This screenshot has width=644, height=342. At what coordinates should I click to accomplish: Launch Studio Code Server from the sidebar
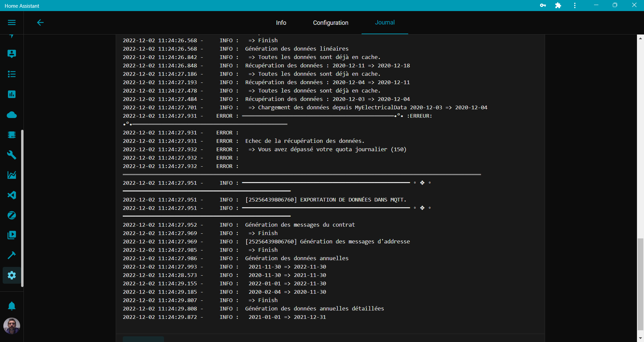pos(12,195)
